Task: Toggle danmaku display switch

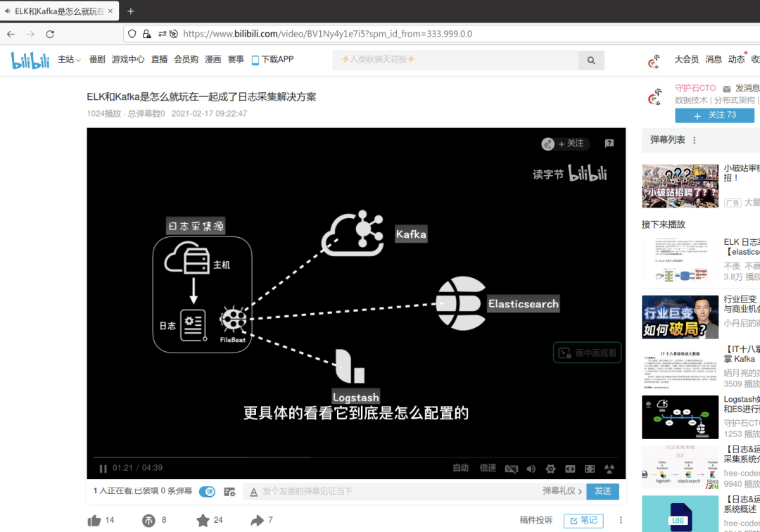Action: (208, 492)
